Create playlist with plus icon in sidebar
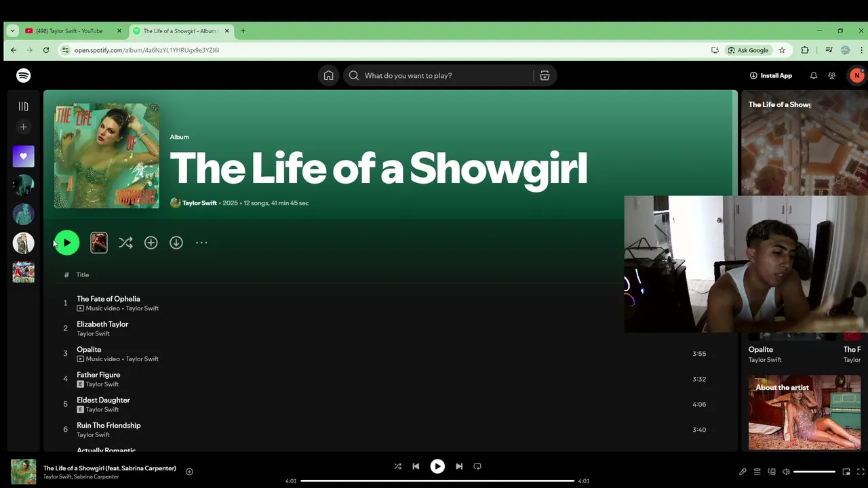The height and width of the screenshot is (488, 868). click(24, 127)
